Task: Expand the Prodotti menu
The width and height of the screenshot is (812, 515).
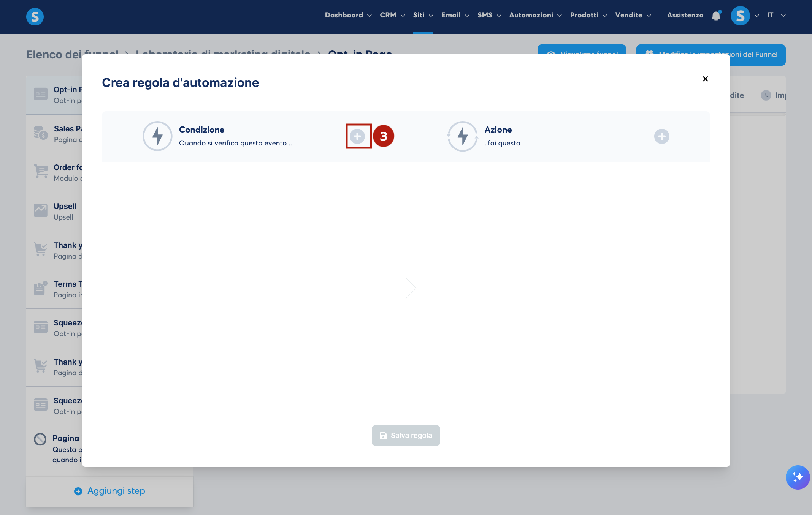Action: click(588, 15)
